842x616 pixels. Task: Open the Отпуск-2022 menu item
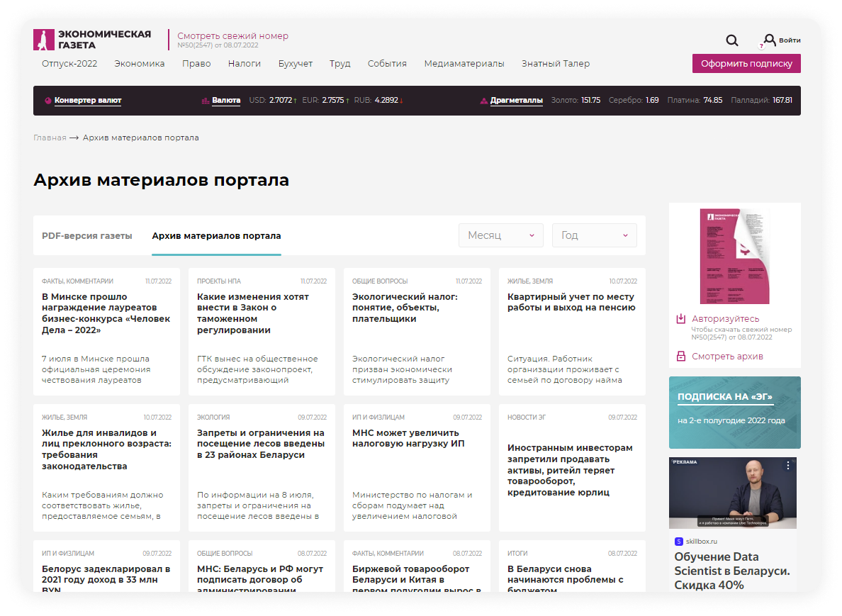point(69,64)
